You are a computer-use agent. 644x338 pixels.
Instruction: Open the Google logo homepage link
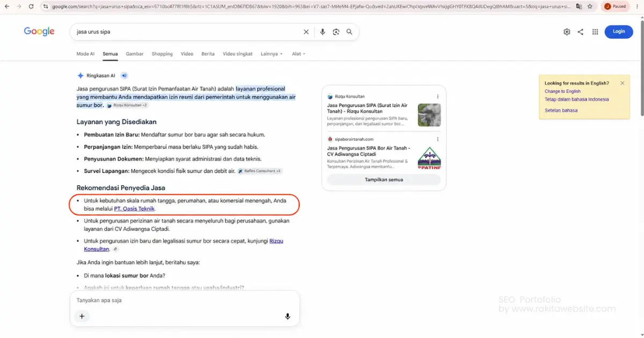39,32
